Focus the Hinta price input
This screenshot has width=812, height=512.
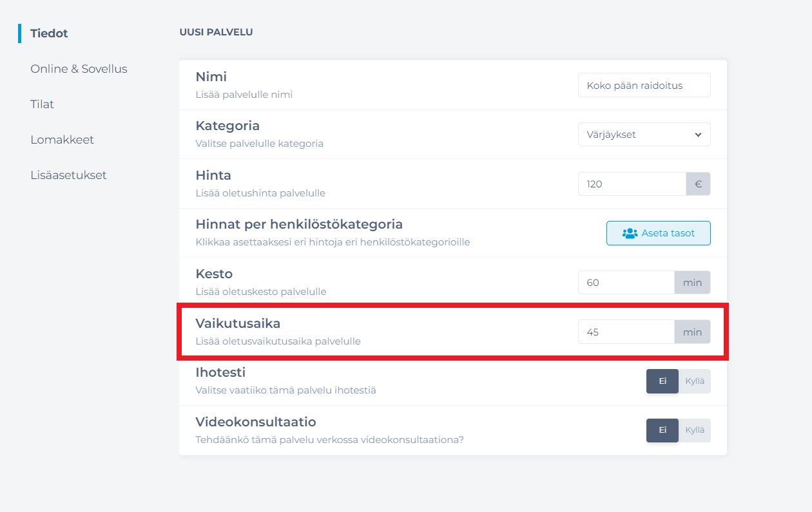(x=632, y=184)
